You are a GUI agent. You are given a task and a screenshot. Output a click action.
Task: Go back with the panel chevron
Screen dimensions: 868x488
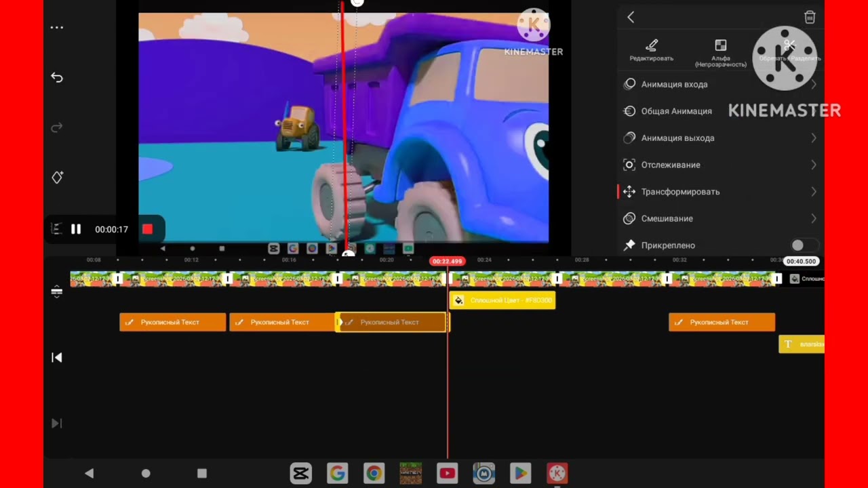631,17
